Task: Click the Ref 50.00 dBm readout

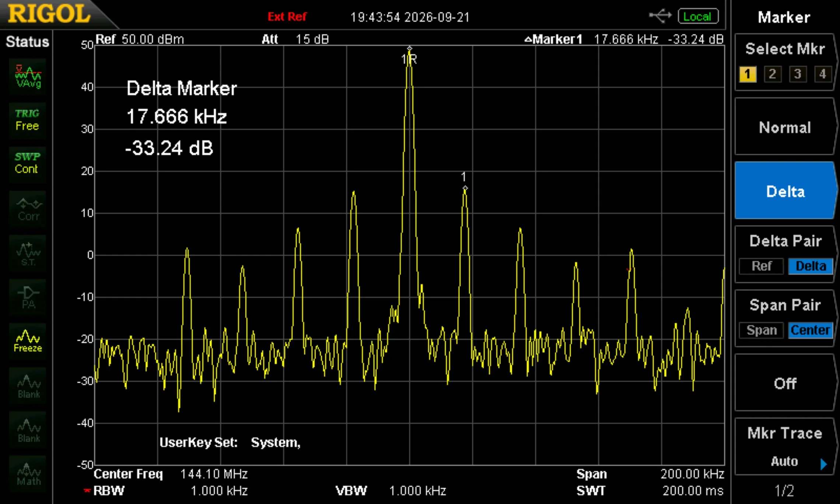Action: pyautogui.click(x=140, y=39)
